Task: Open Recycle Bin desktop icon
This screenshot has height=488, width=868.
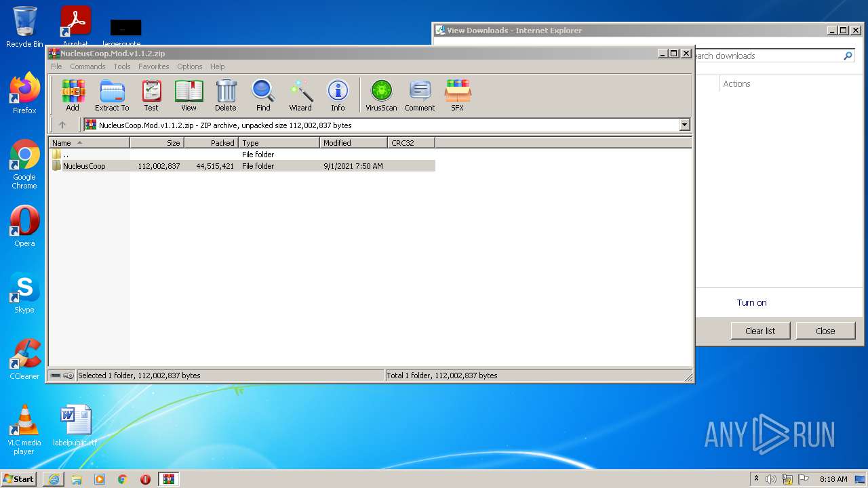Action: [x=24, y=27]
